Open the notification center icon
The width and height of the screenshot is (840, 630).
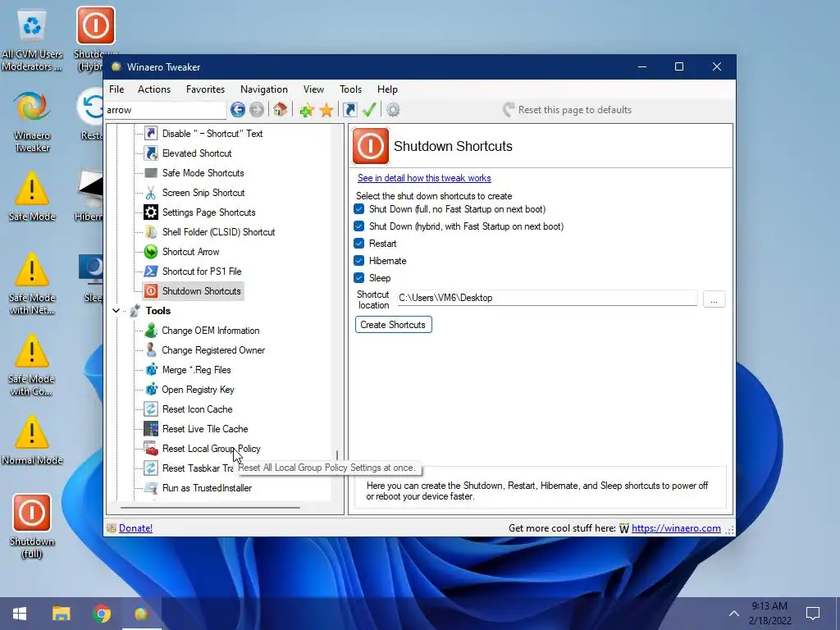(x=813, y=614)
